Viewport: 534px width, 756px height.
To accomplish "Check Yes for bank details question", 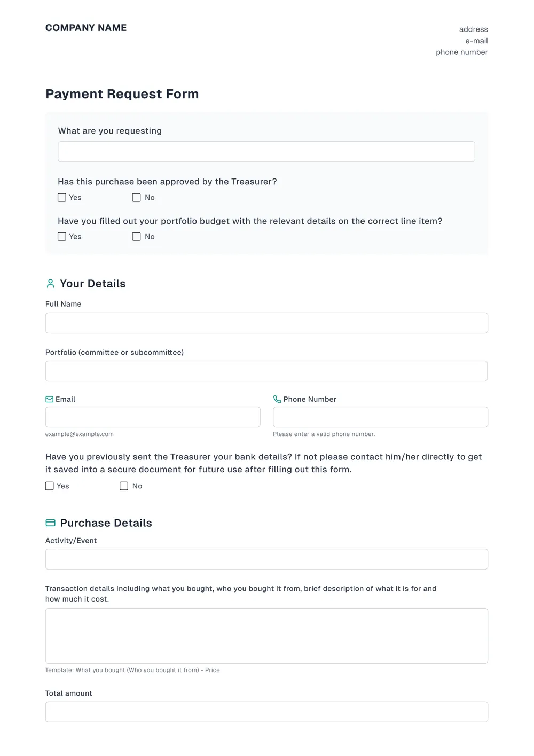I will click(x=49, y=486).
